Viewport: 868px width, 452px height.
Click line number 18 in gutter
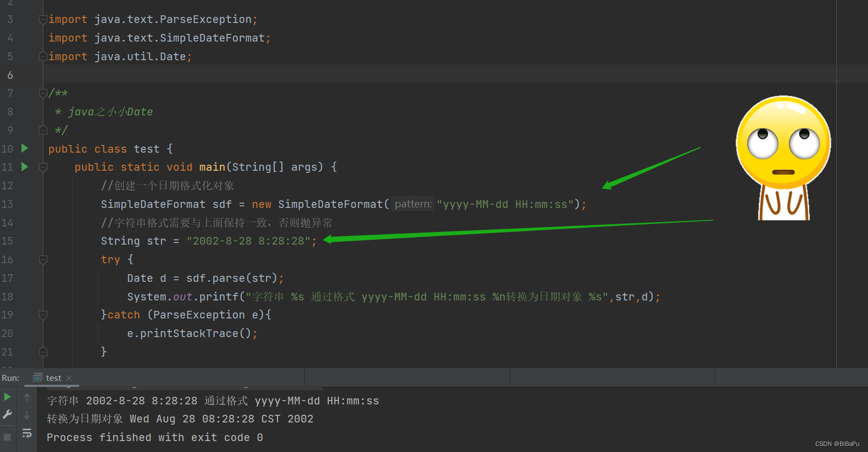tap(7, 297)
